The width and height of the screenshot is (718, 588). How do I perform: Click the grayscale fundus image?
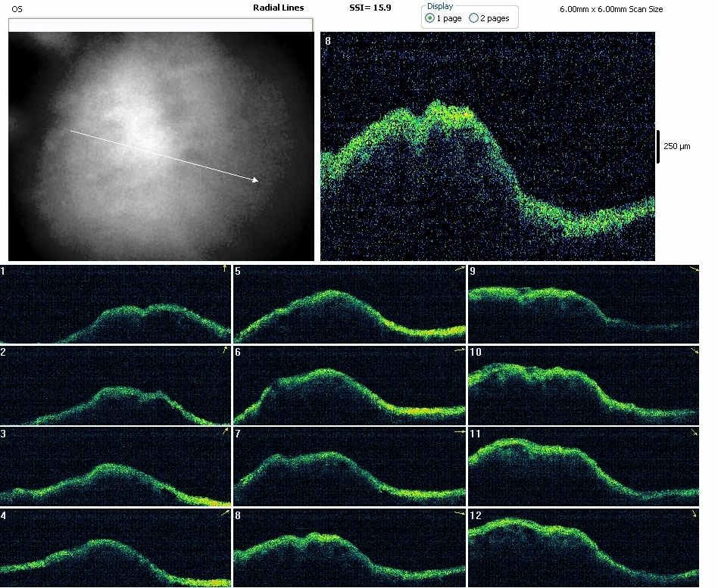coord(161,147)
